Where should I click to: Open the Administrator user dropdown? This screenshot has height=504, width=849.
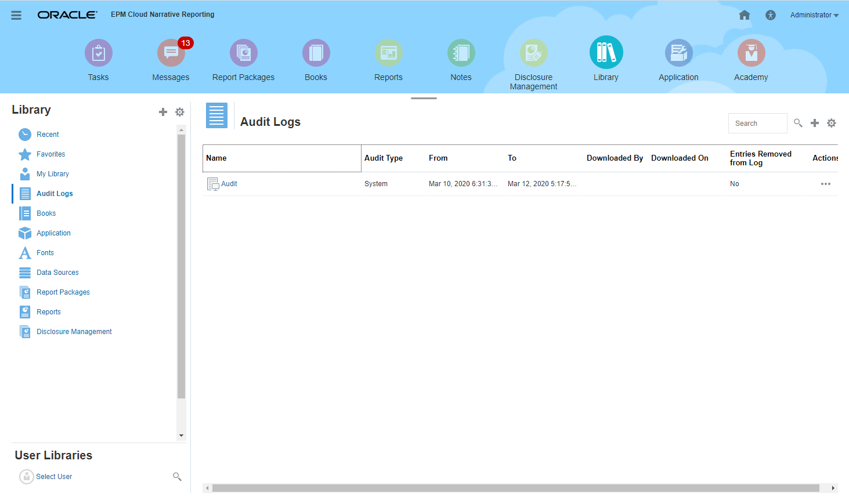click(814, 15)
